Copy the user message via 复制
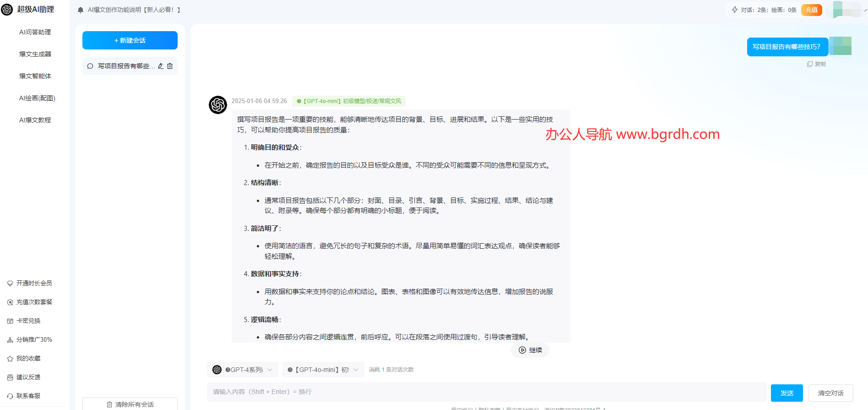The height and width of the screenshot is (410, 868). pos(816,64)
